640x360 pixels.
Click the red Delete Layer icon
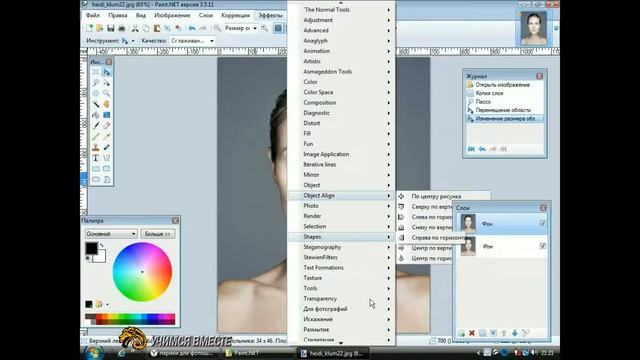[x=472, y=333]
